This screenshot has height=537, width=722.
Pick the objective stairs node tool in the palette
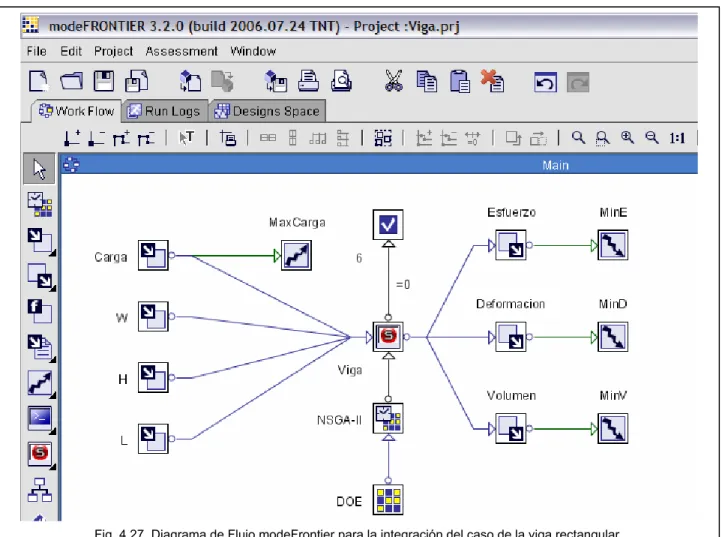click(x=41, y=384)
